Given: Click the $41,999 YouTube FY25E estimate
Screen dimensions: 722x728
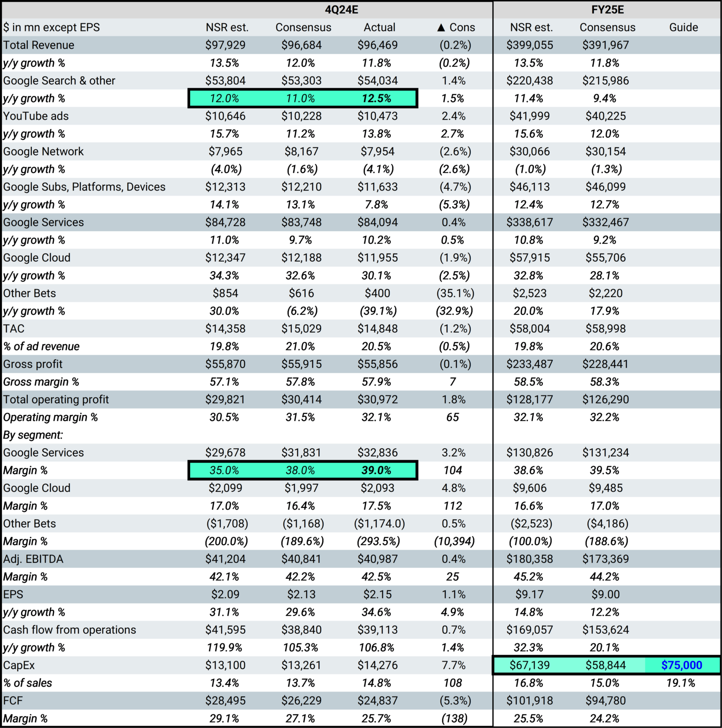Looking at the screenshot, I should (530, 116).
